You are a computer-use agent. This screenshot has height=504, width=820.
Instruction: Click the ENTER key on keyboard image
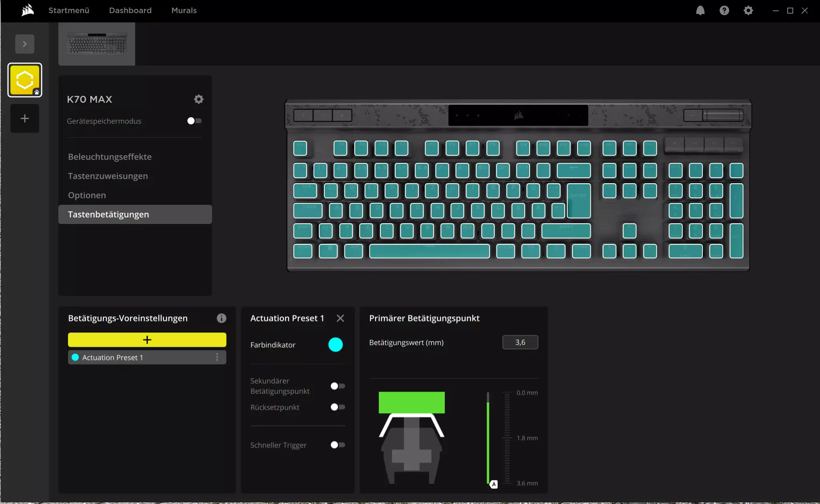click(579, 201)
